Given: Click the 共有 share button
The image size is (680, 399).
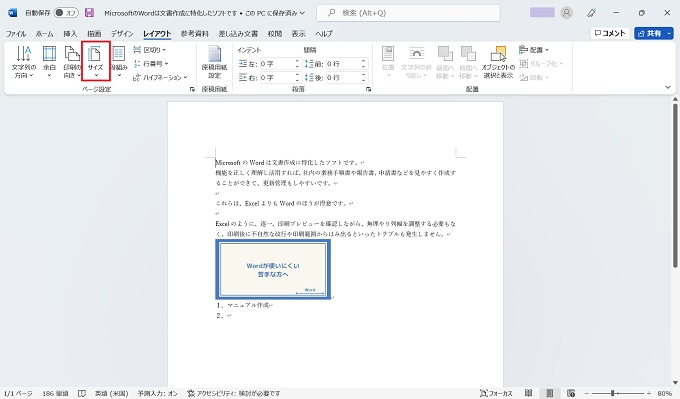Looking at the screenshot, I should 650,33.
